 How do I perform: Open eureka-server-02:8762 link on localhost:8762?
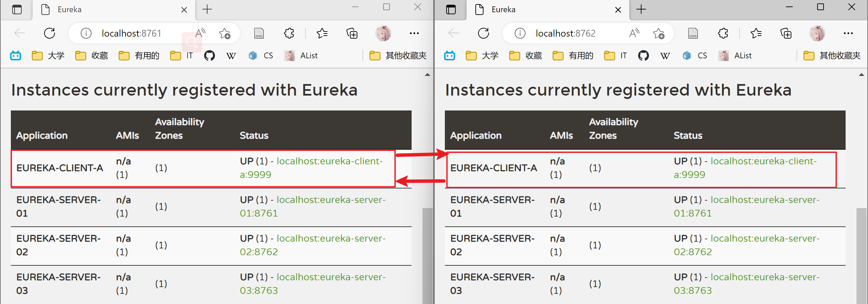coord(746,245)
